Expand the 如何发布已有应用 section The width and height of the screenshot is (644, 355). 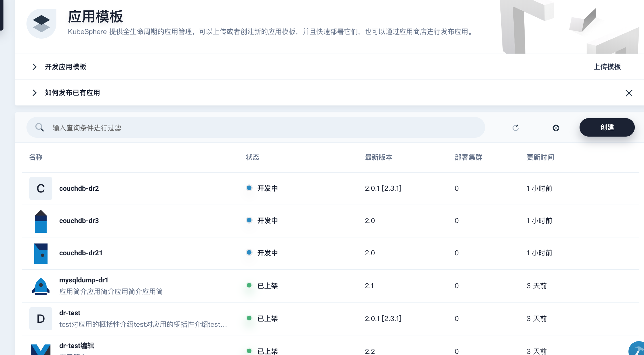point(34,93)
